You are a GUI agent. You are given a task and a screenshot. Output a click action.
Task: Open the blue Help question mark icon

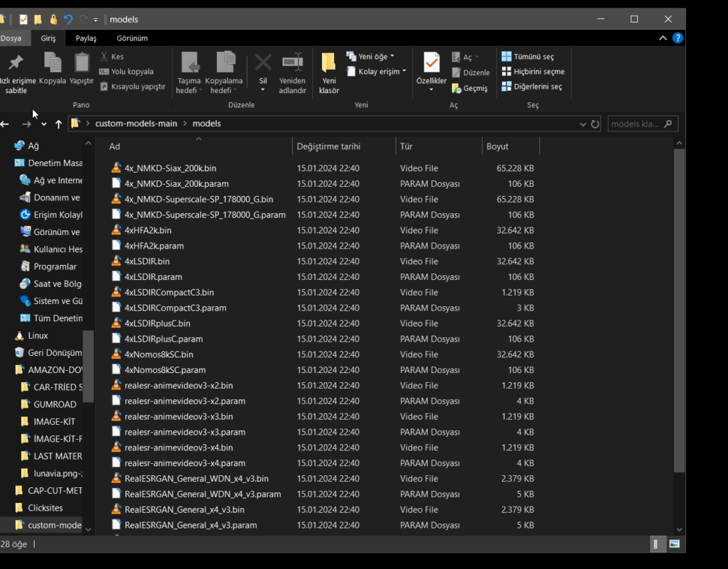(x=678, y=38)
